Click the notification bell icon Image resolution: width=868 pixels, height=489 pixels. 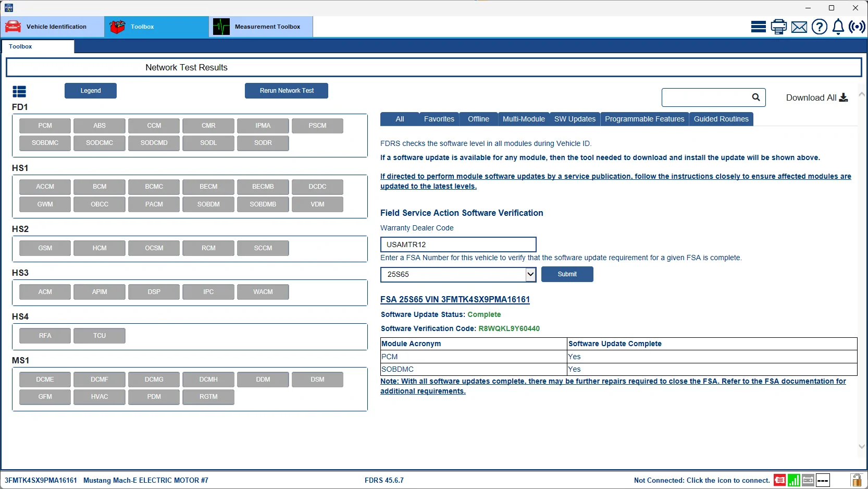pyautogui.click(x=838, y=27)
